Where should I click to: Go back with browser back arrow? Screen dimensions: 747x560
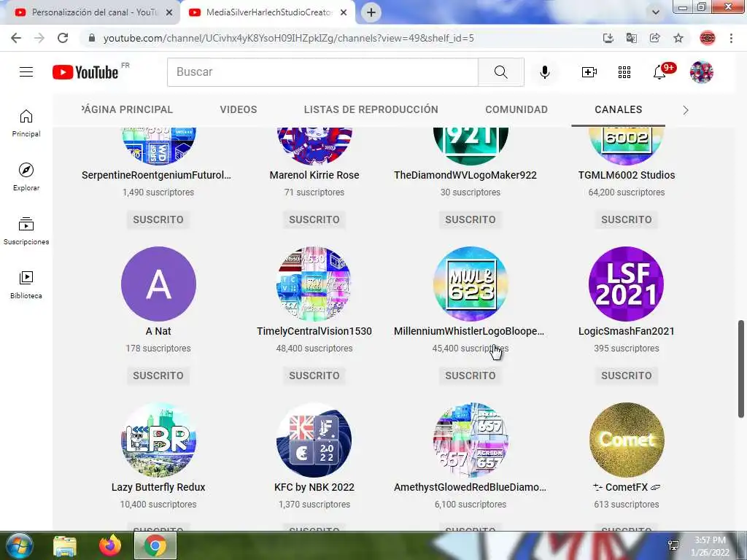(16, 38)
